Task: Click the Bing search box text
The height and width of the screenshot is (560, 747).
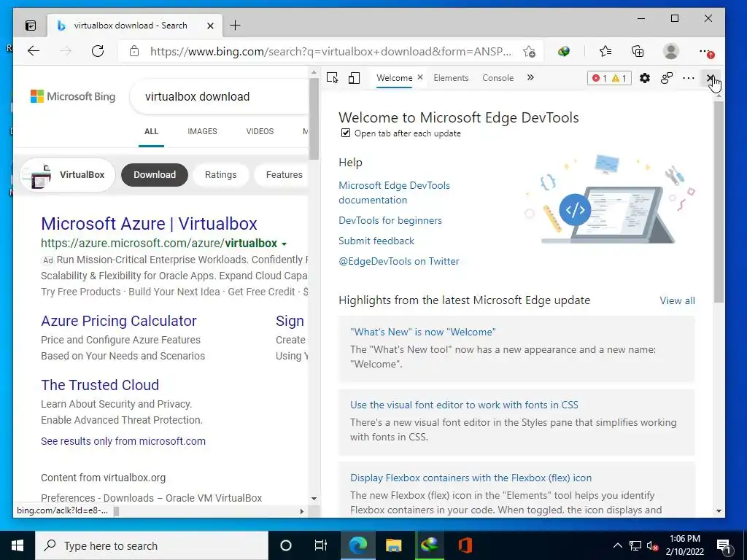Action: 197,97
